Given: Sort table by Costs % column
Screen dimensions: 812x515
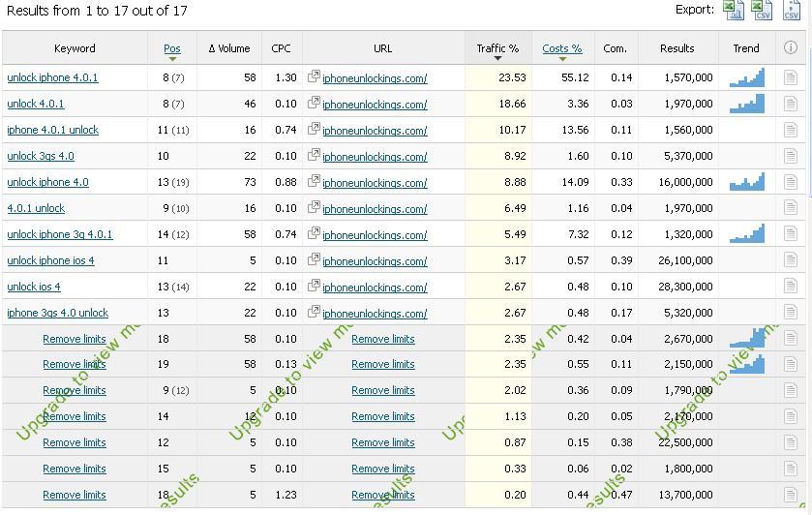Looking at the screenshot, I should [x=561, y=48].
